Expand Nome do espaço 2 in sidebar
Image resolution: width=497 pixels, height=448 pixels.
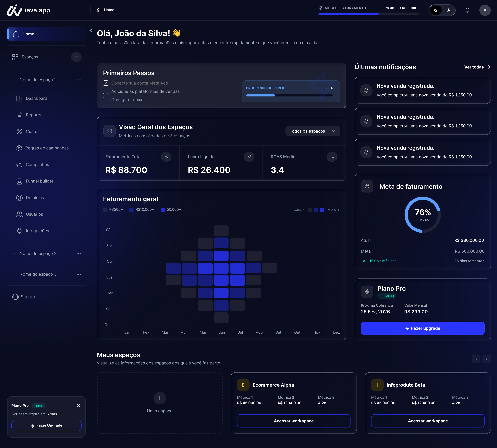pyautogui.click(x=14, y=253)
